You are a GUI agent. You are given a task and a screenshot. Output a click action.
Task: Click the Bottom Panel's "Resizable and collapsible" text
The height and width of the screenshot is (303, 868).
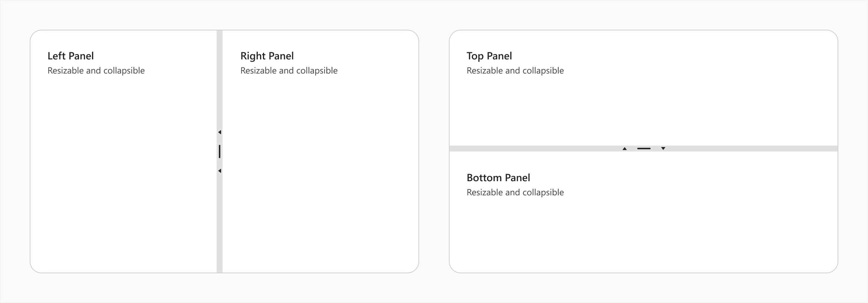tap(515, 192)
